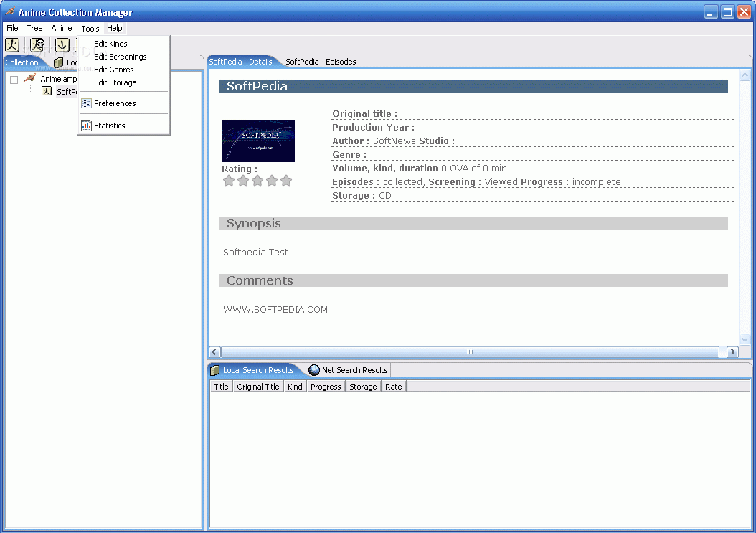The width and height of the screenshot is (756, 533).
Task: Click the 'incomplete' progress value
Action: [597, 181]
